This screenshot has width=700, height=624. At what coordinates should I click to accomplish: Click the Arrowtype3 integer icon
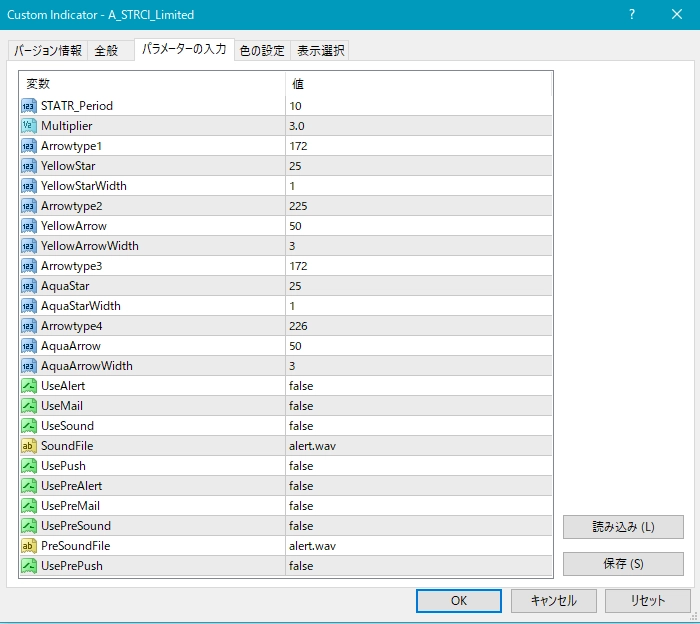pos(29,266)
